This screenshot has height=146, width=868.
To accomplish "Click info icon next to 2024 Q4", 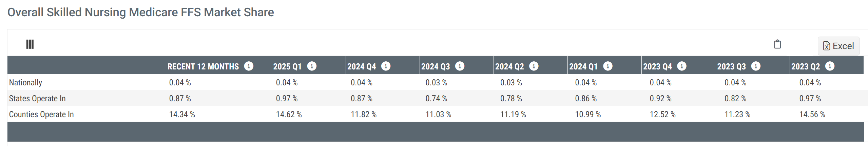I will 386,66.
